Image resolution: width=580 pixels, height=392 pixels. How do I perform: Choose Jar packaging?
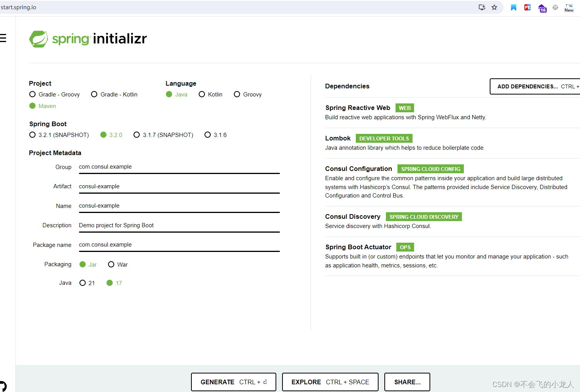[88, 265]
